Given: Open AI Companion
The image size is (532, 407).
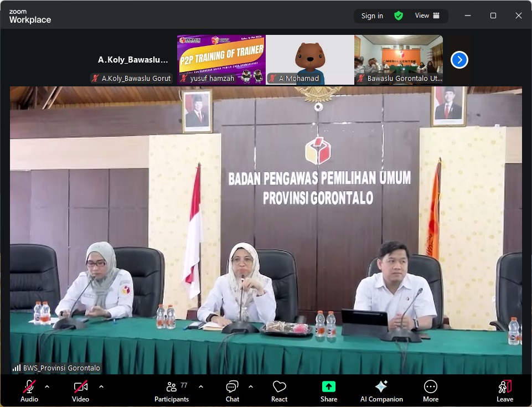Looking at the screenshot, I should [381, 391].
